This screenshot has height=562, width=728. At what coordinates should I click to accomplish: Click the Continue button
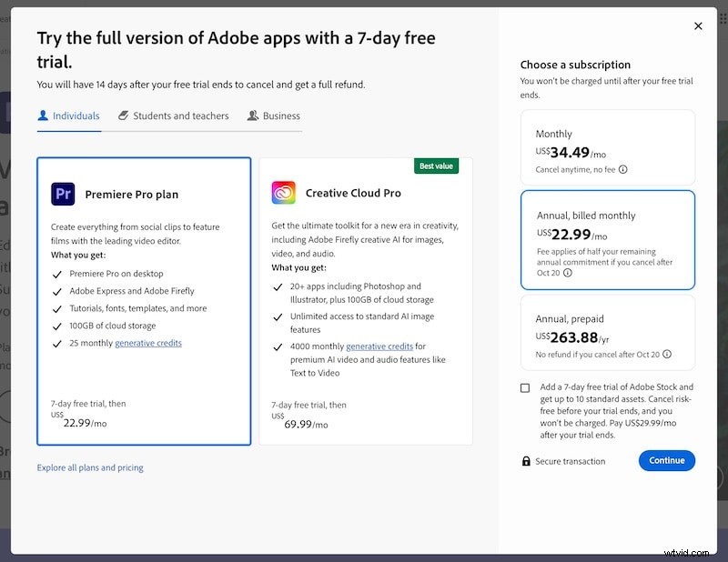[667, 461]
